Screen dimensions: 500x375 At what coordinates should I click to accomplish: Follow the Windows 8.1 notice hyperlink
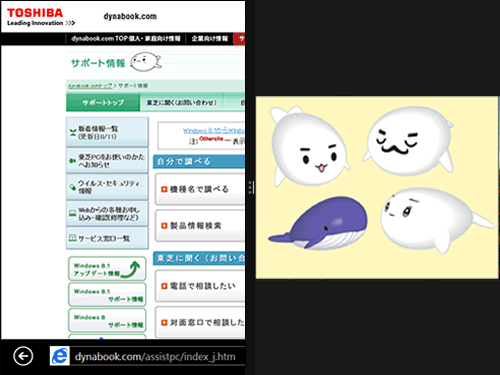click(x=214, y=130)
